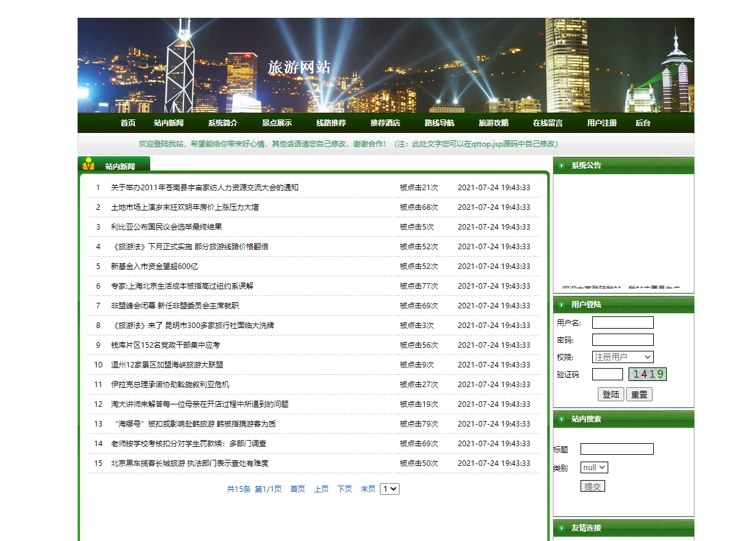Click the 后台 navigation item
This screenshot has width=756, height=541.
(643, 122)
